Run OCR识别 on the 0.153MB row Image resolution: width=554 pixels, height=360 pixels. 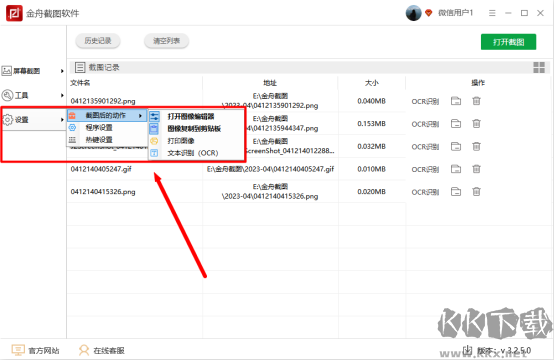425,124
